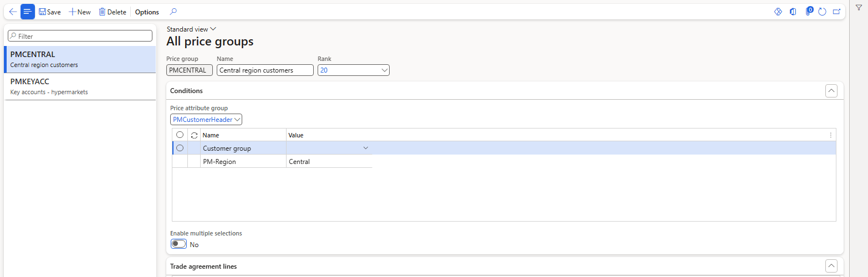868x277 pixels.
Task: Click the Trade agreement lines header title
Action: (203, 266)
